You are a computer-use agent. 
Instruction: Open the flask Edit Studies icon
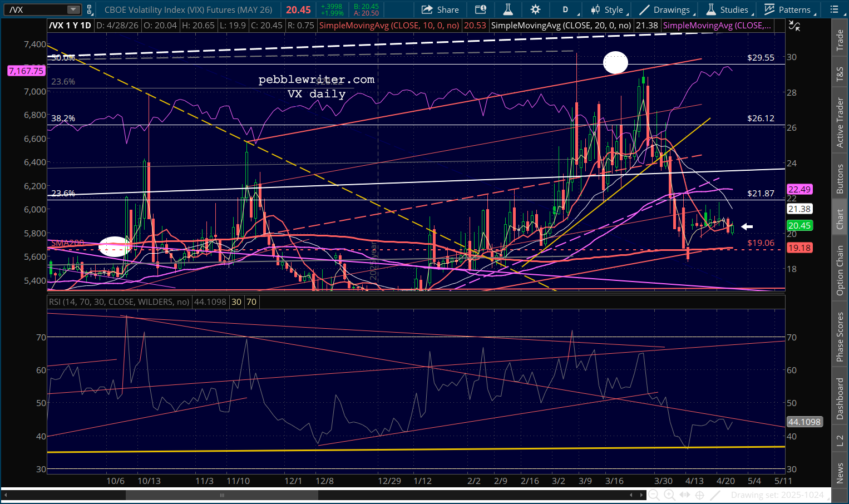pyautogui.click(x=507, y=9)
